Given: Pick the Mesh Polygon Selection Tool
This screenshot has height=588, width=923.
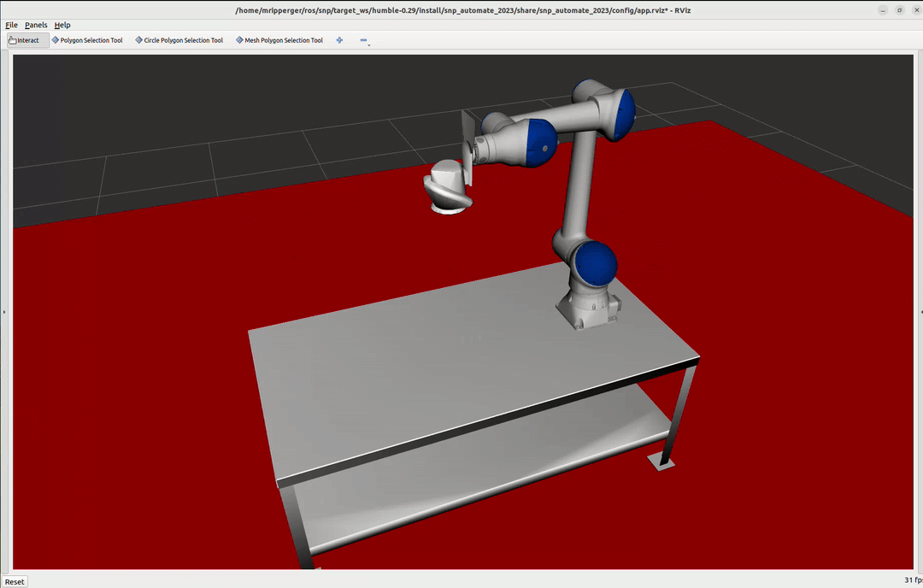Looking at the screenshot, I should pos(279,40).
